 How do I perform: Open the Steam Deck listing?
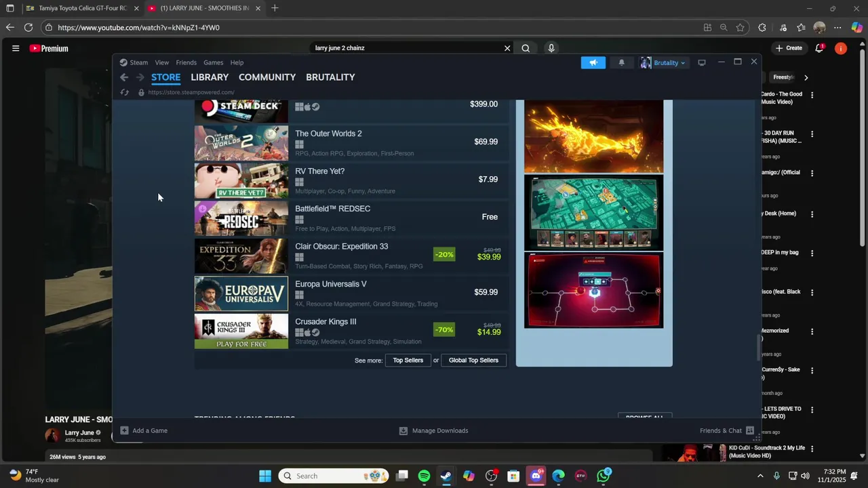(351, 110)
